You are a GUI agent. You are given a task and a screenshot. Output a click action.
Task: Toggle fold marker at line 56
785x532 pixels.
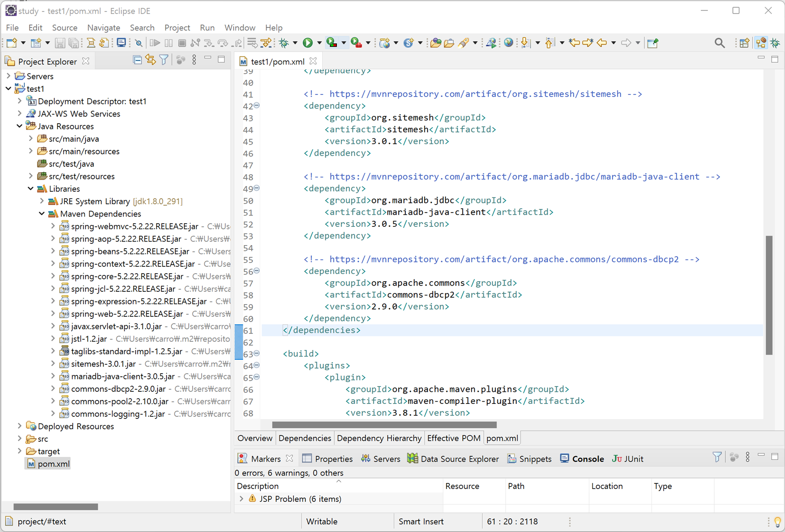[x=257, y=271]
